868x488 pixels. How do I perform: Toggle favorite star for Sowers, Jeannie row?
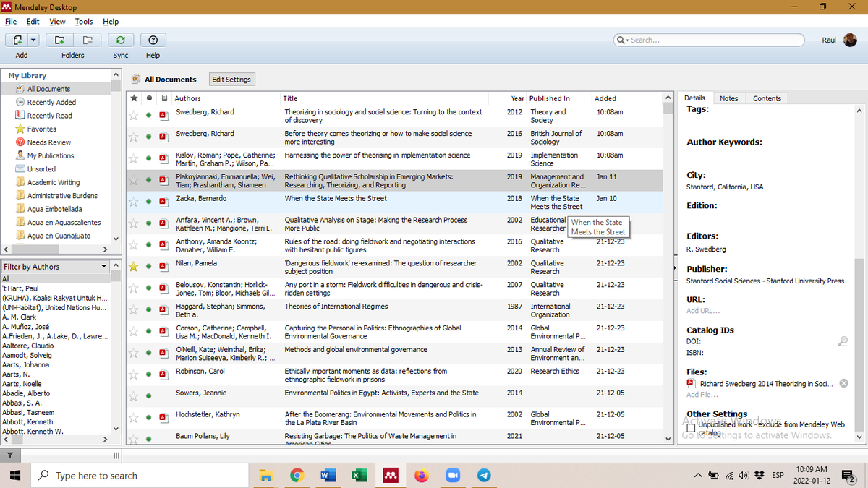click(133, 396)
